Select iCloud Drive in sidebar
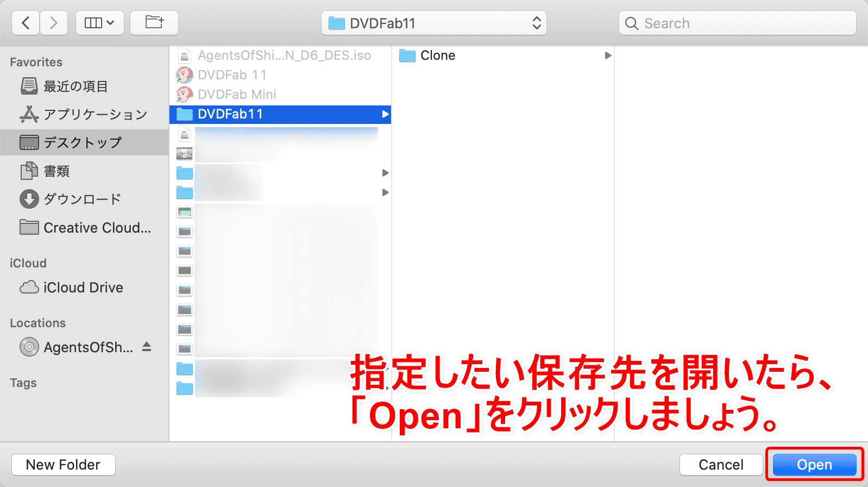868x487 pixels. click(84, 287)
